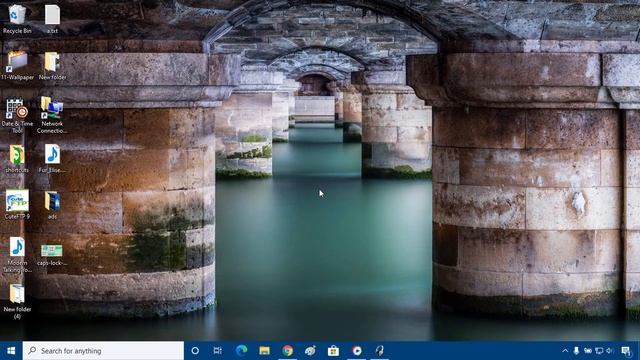
Task: Select the a.txt file on desktop
Action: coord(52,19)
